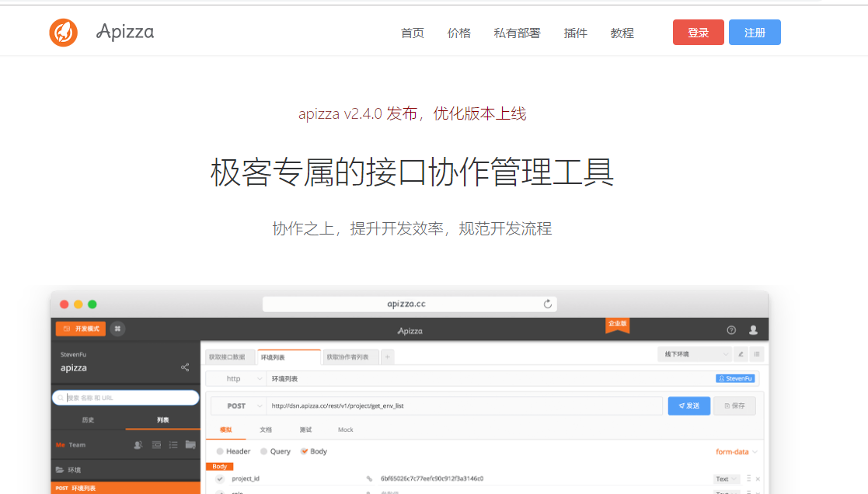Open the 线下环境 environment dropdown
868x494 pixels.
click(695, 354)
